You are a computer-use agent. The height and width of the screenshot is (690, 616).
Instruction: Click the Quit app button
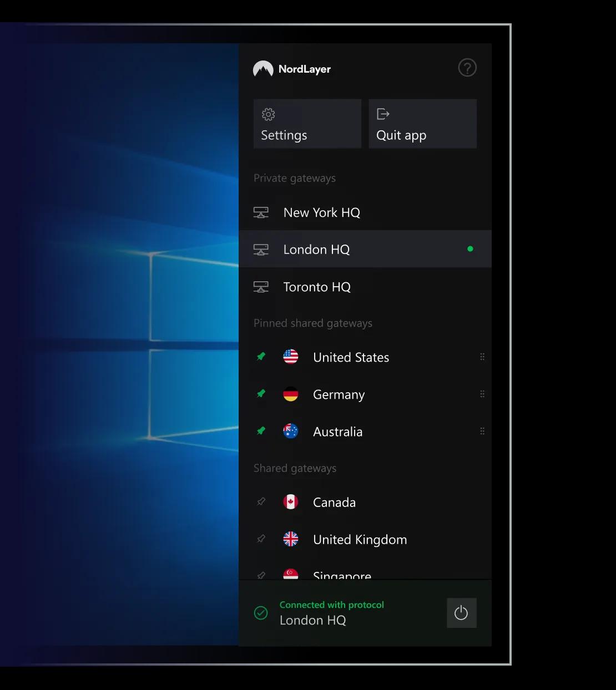422,124
